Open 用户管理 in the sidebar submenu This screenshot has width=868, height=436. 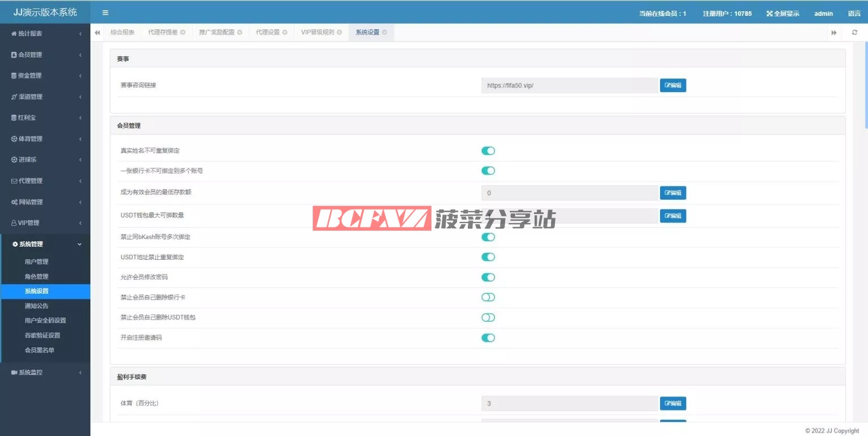pos(37,261)
